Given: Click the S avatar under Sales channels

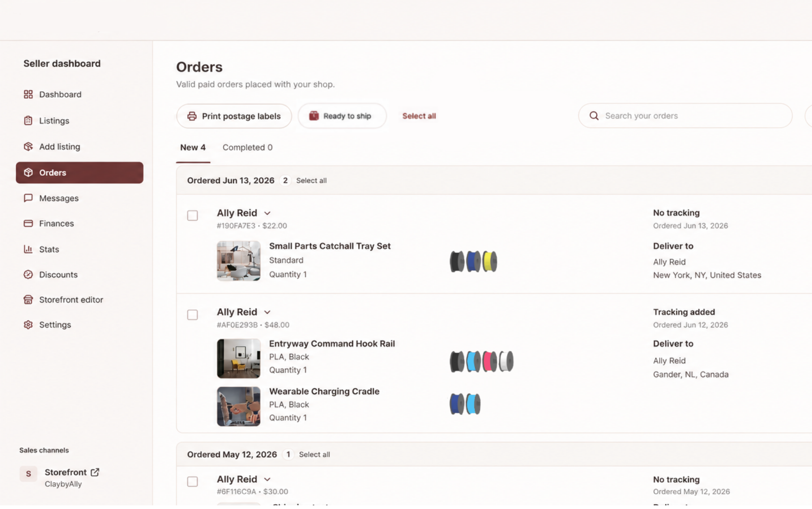Looking at the screenshot, I should click(x=28, y=474).
